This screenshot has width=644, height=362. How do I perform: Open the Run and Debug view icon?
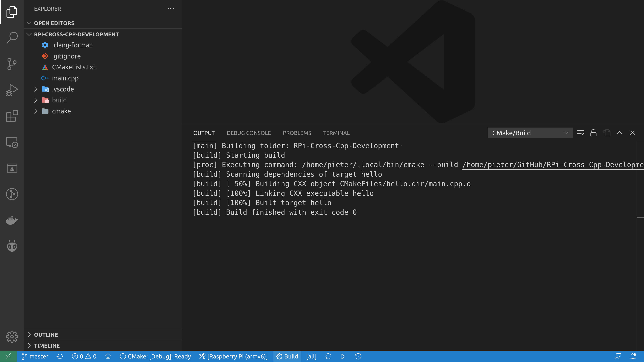(x=12, y=90)
